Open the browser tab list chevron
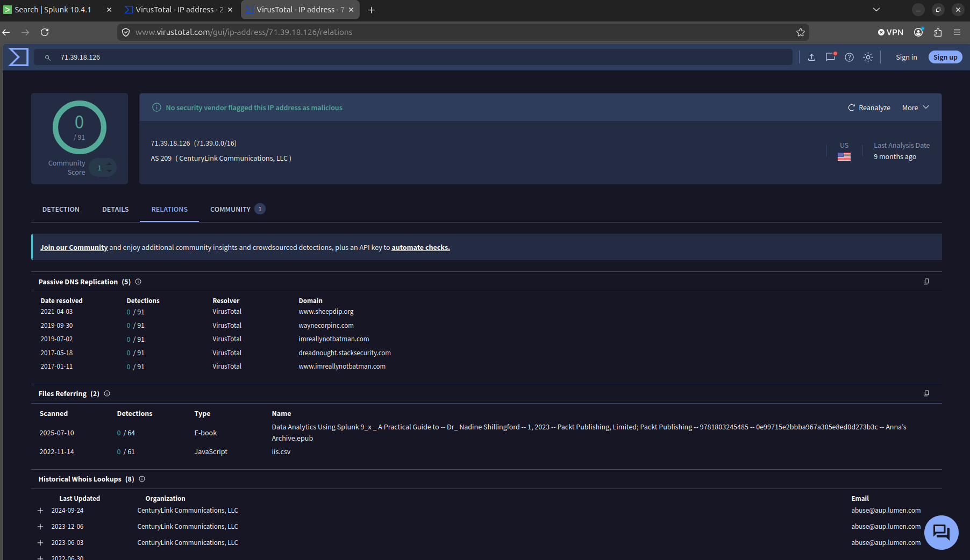The width and height of the screenshot is (970, 560). 876,10
